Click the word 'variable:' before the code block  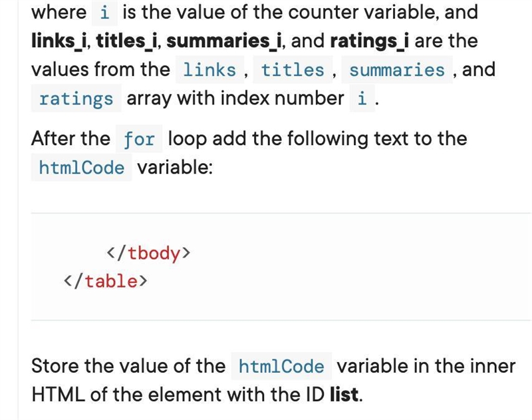pos(175,167)
